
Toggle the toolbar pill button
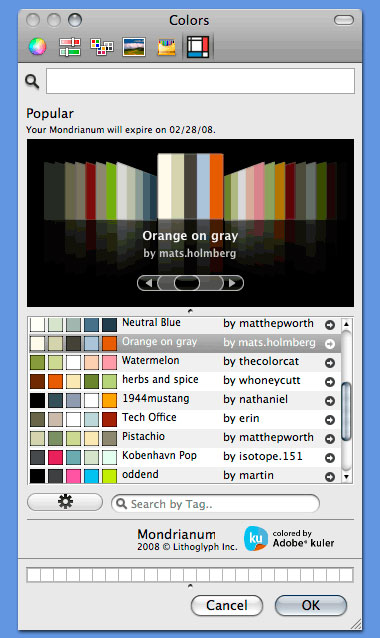pos(344,20)
